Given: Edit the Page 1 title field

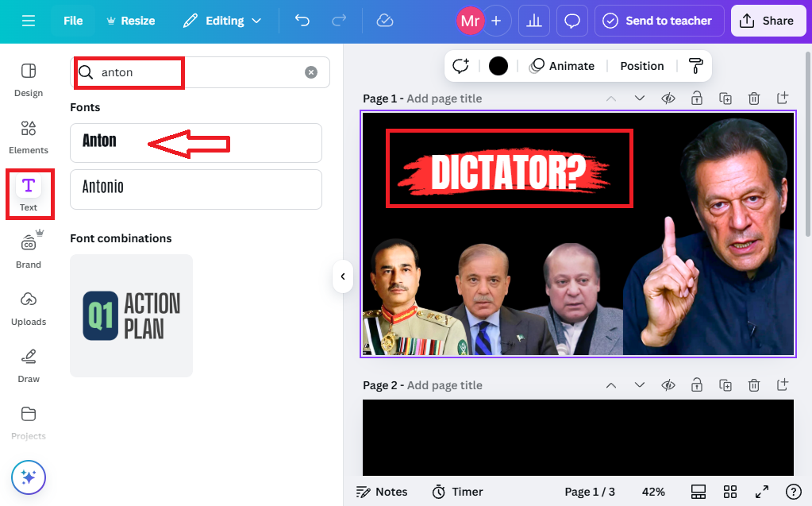Looking at the screenshot, I should 444,98.
